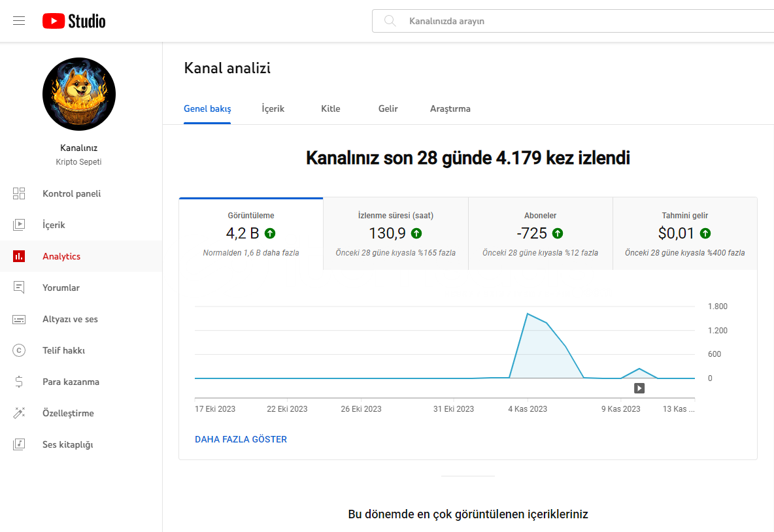Image resolution: width=774 pixels, height=532 pixels.
Task: Open Ses kitaplığı music library icon
Action: tap(19, 444)
